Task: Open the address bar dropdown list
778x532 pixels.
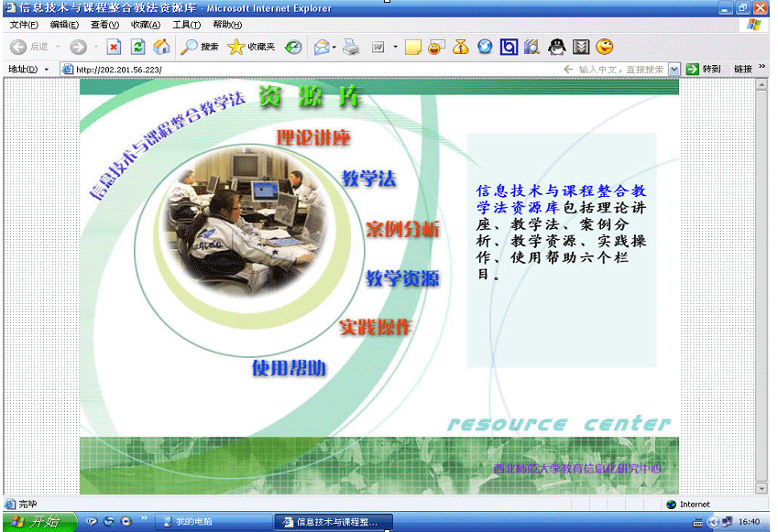Action: tap(674, 70)
